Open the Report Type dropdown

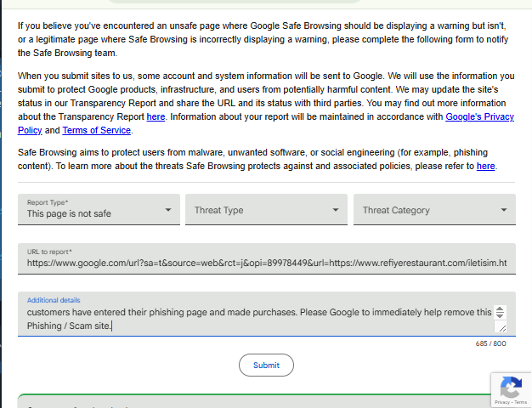pyautogui.click(x=99, y=209)
